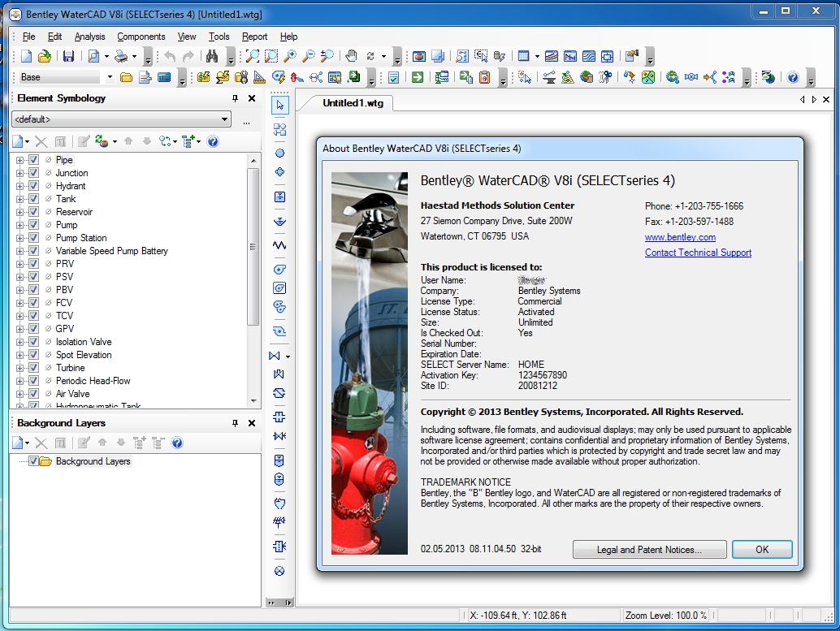Toggle the Pump Station checkbox

33,238
